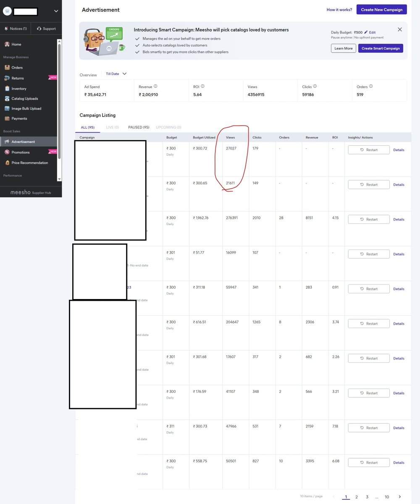Click the pencil Edit icon beside Daily Budget

click(366, 32)
